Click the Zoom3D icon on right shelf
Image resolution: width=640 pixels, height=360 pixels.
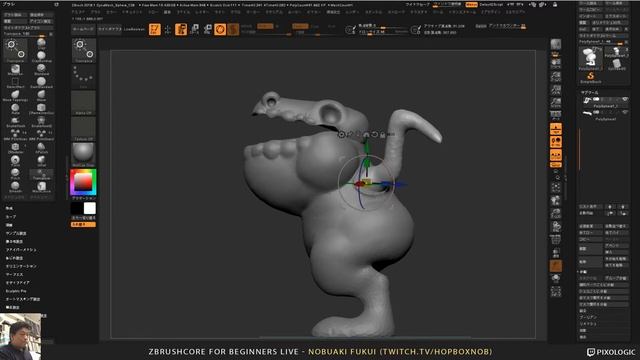point(556,213)
